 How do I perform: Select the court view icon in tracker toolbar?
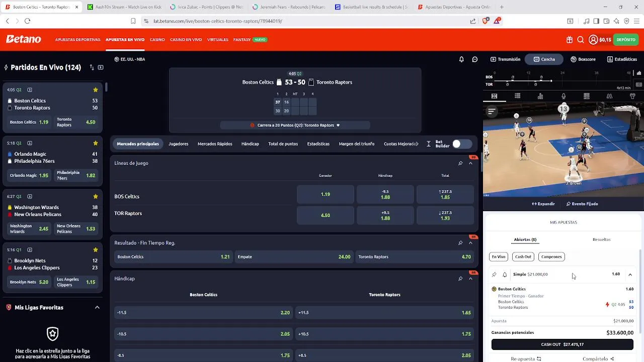[x=494, y=96]
